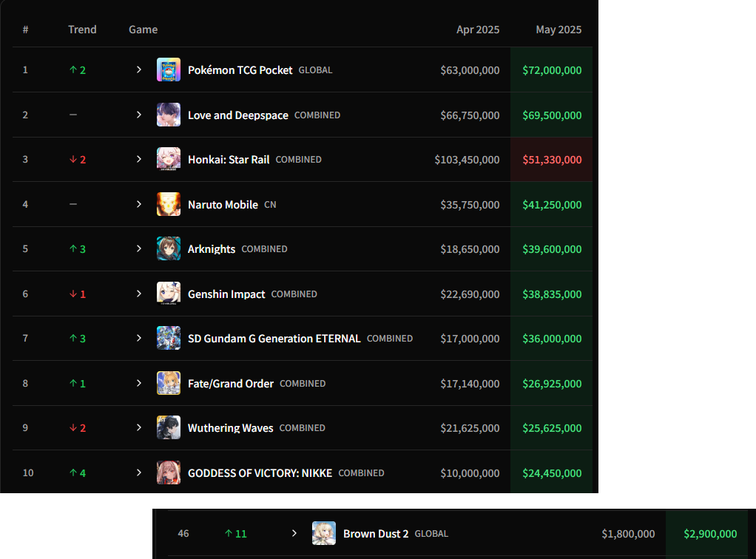Image resolution: width=756 pixels, height=559 pixels.
Task: Select the $25,625,000 May revenue cell
Action: tap(552, 428)
